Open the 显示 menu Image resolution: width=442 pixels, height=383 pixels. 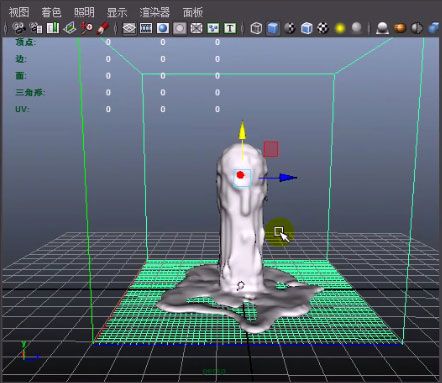point(117,12)
